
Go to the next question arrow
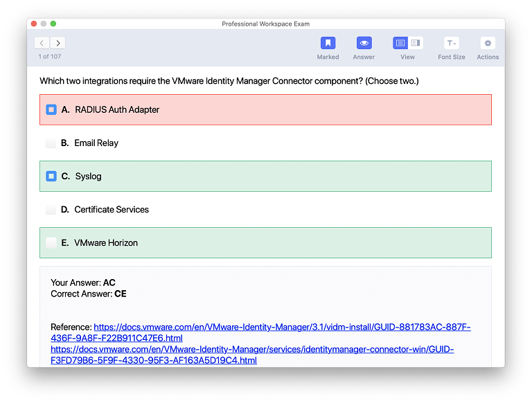58,43
